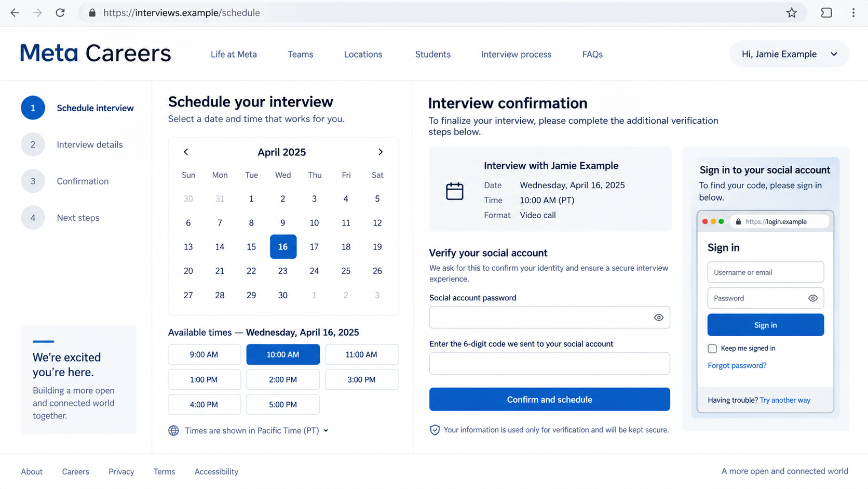Click the shield icon by the security note
868x489 pixels.
[x=435, y=430]
